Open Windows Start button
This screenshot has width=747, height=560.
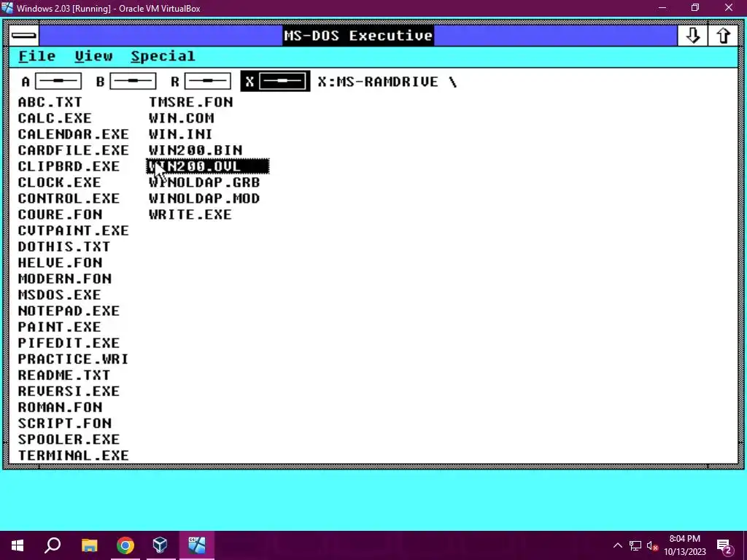click(18, 545)
